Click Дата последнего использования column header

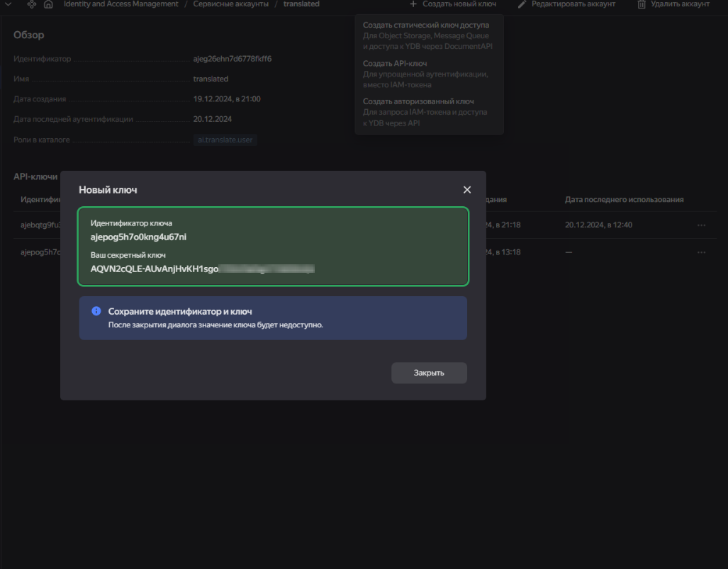pyautogui.click(x=624, y=200)
